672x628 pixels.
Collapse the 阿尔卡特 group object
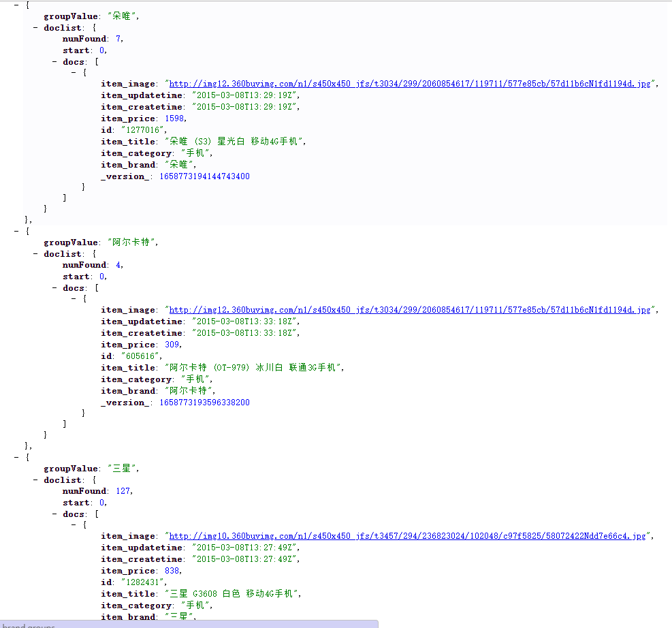[x=16, y=231]
